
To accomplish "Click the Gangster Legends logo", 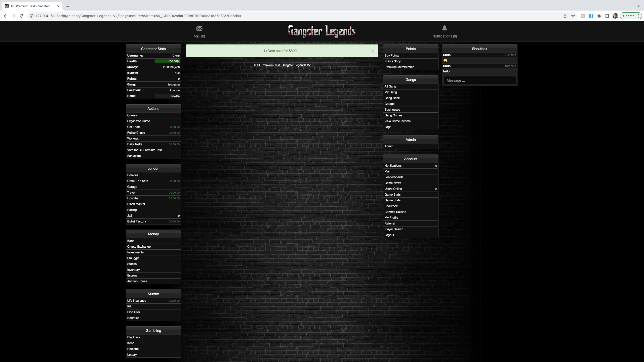I will click(322, 31).
